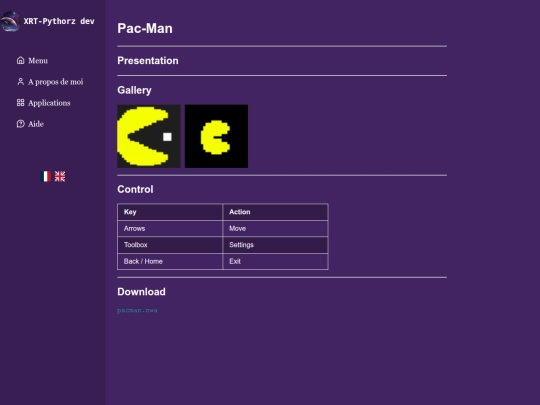
Task: Click the Pac-Man page heading
Action: 145,29
